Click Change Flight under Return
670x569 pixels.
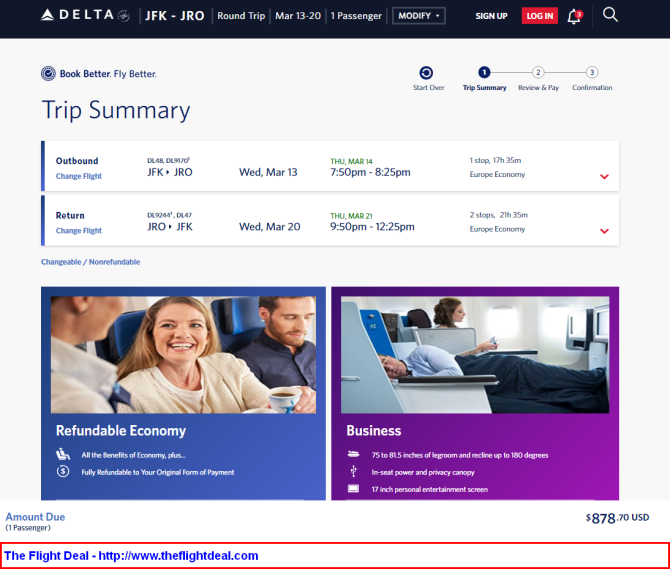click(x=79, y=231)
